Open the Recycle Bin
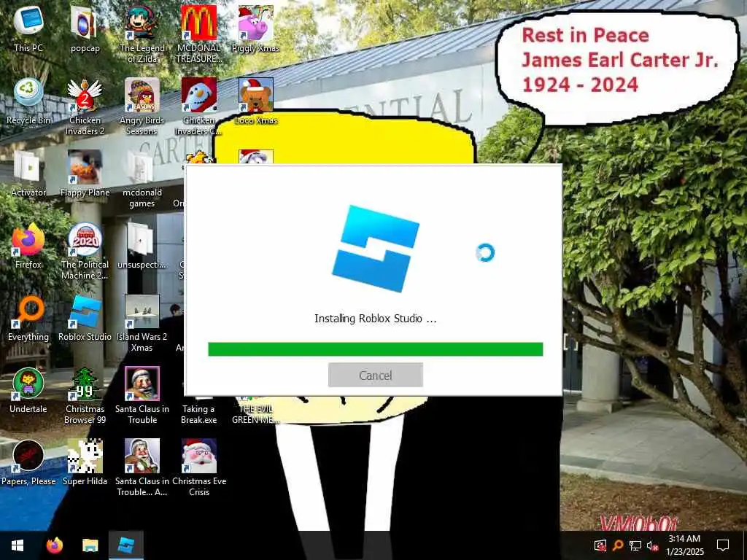 (x=28, y=101)
